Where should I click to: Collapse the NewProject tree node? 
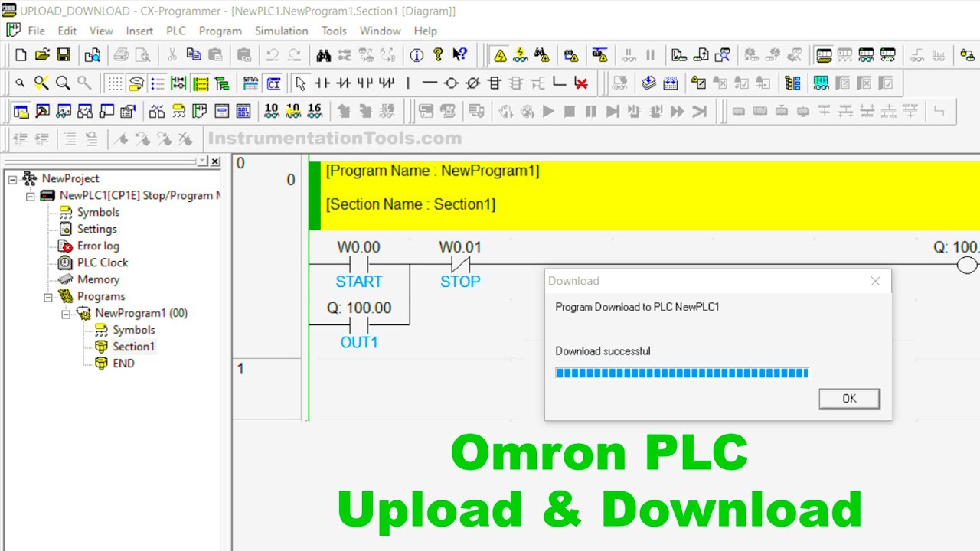13,178
